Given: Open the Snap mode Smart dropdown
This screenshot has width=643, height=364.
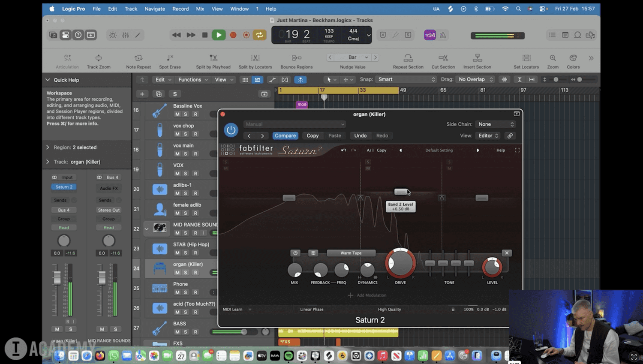Looking at the screenshot, I should tap(406, 79).
